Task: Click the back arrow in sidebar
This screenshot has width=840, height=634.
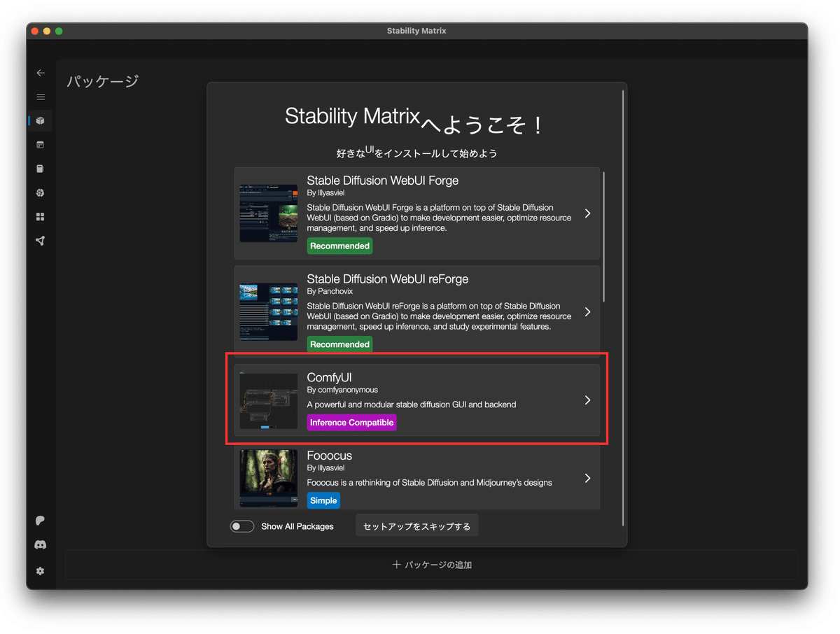Action: 41,73
